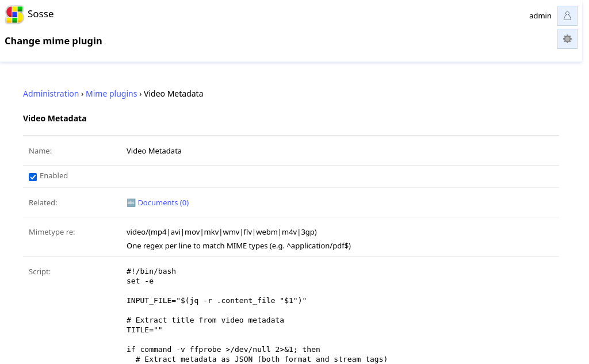Click the Sosse site title

click(41, 14)
